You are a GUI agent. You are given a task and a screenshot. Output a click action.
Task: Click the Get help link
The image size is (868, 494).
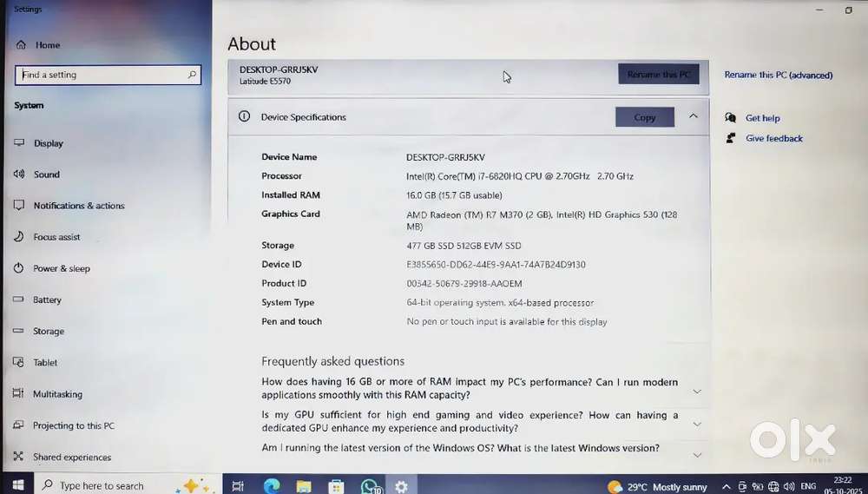click(x=762, y=118)
